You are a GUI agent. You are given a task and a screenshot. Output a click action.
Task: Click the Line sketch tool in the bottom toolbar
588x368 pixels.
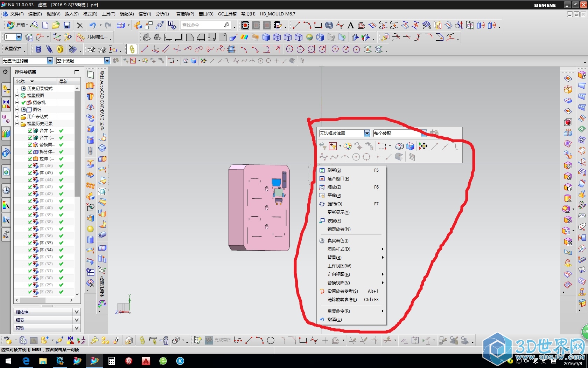coord(249,340)
